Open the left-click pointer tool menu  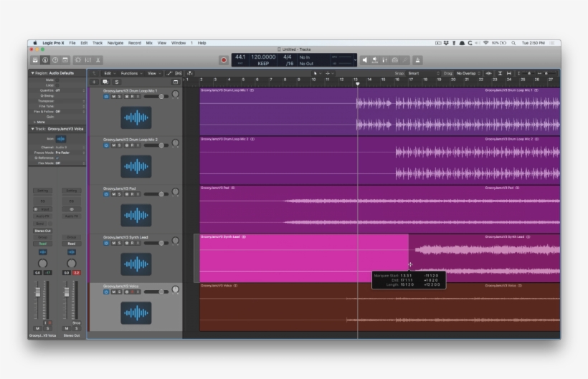tap(317, 73)
